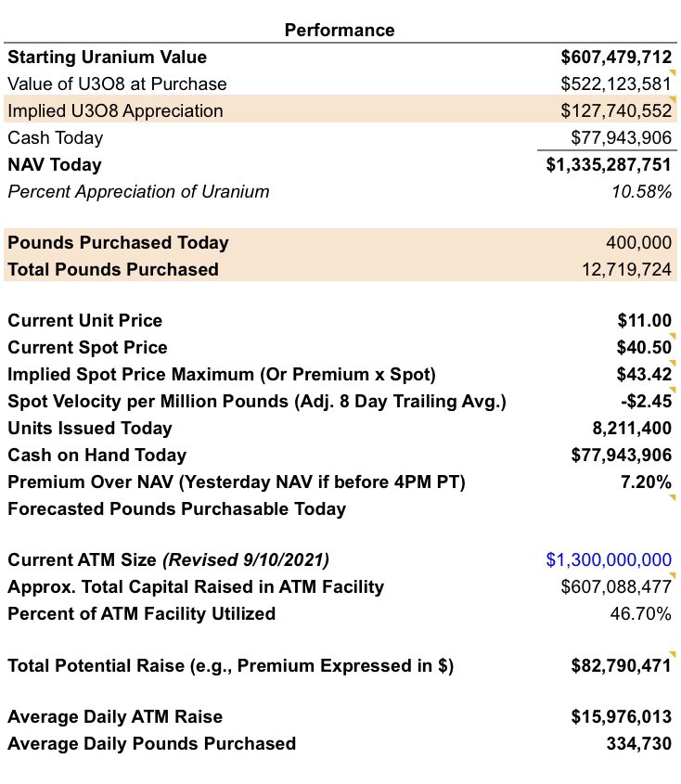This screenshot has height=784, width=681.
Task: Click note indicator on Spot Velocity value cell
Action: click(x=675, y=391)
